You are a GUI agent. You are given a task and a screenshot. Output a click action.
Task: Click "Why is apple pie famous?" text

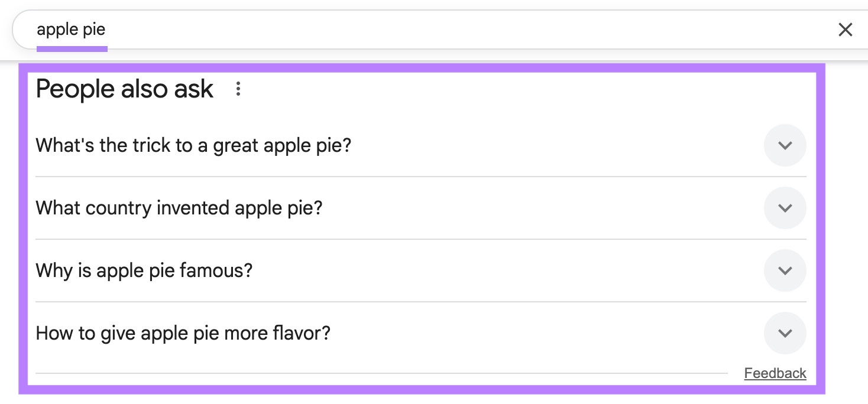(144, 271)
